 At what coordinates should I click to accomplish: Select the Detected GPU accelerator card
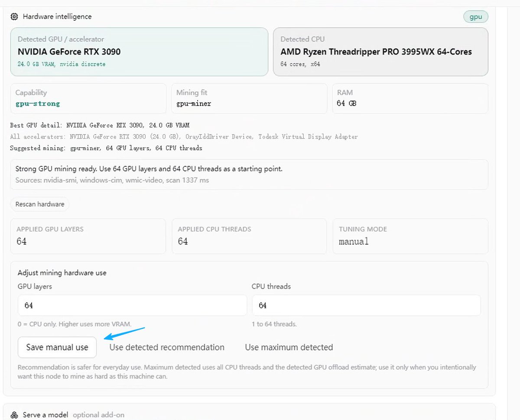[139, 52]
